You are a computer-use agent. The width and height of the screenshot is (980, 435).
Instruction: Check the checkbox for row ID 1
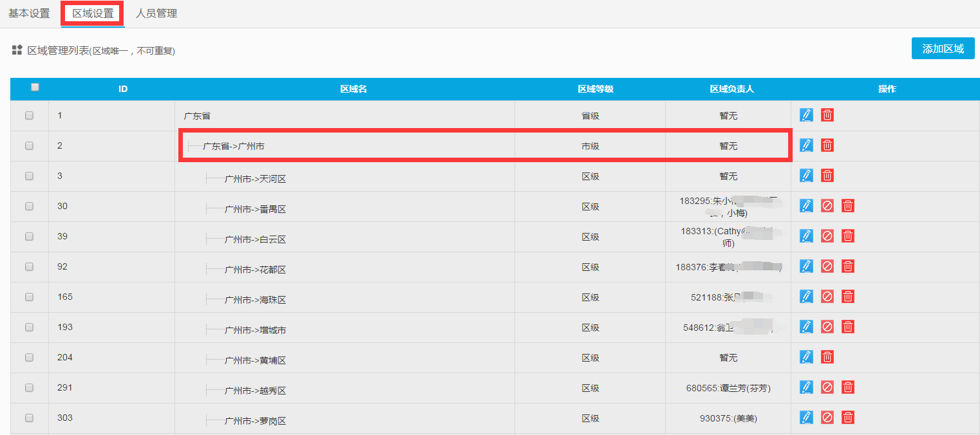tap(29, 116)
